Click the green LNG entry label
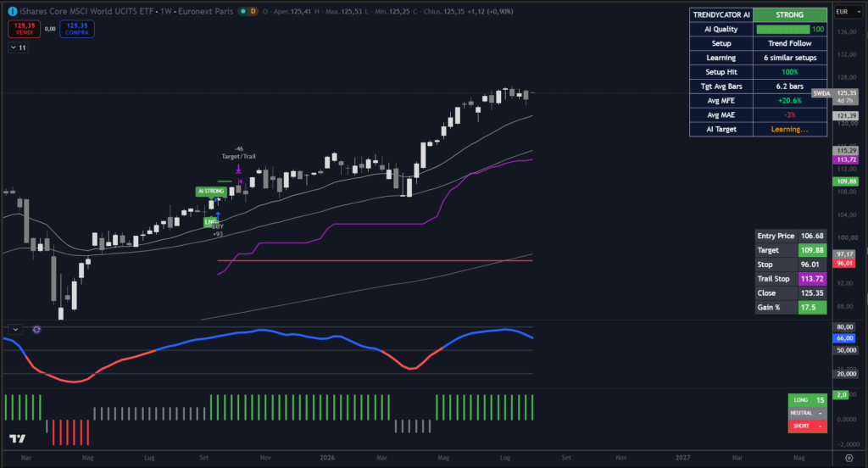 (x=210, y=221)
